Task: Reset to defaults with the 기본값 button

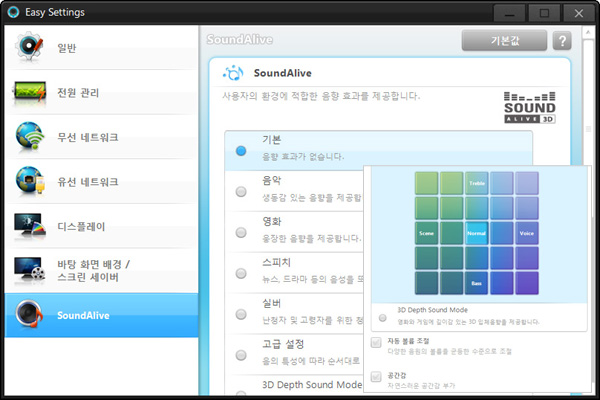Action: click(504, 41)
